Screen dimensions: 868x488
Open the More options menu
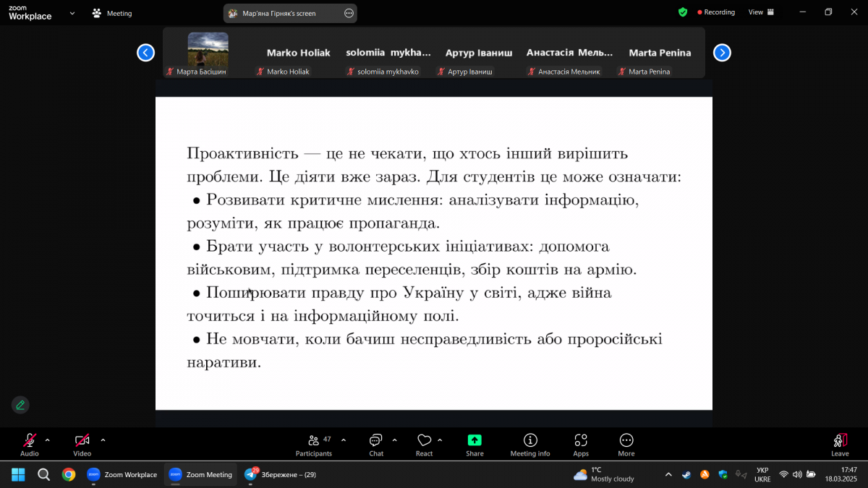(626, 444)
